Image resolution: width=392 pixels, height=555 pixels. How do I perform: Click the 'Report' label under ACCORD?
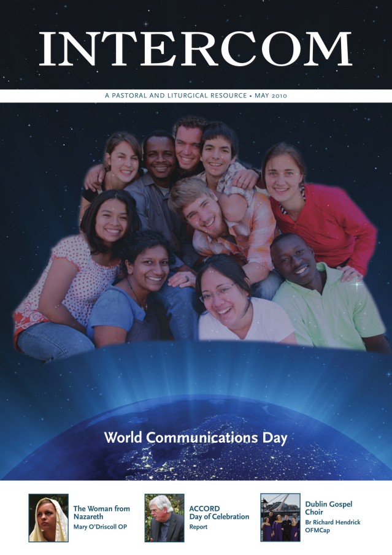point(198,527)
